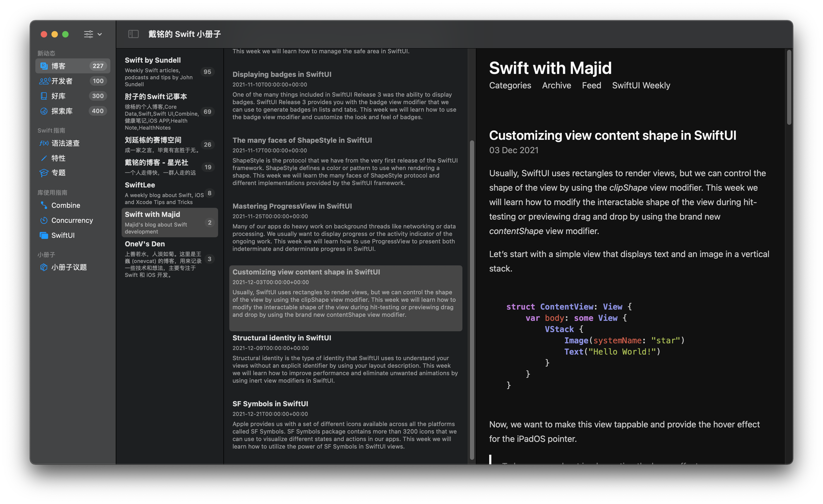Screen dimensions: 823x504
Task: Toggle the sidebar panel icon
Action: point(133,34)
